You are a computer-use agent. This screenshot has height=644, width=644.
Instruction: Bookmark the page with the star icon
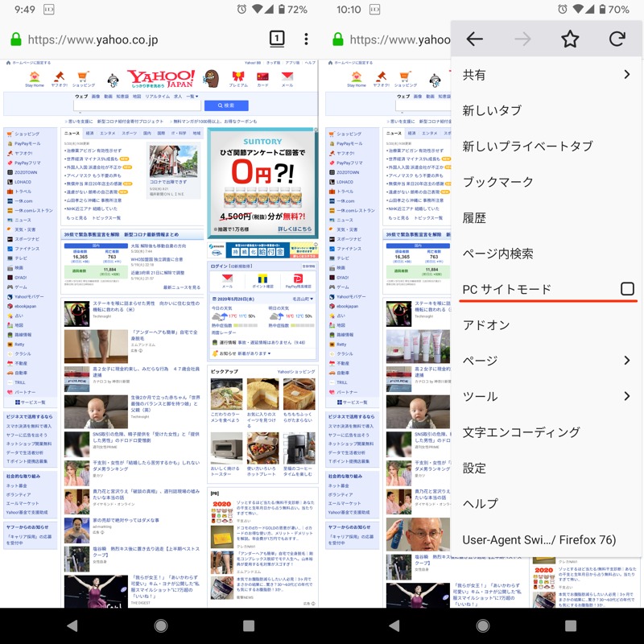(x=570, y=39)
